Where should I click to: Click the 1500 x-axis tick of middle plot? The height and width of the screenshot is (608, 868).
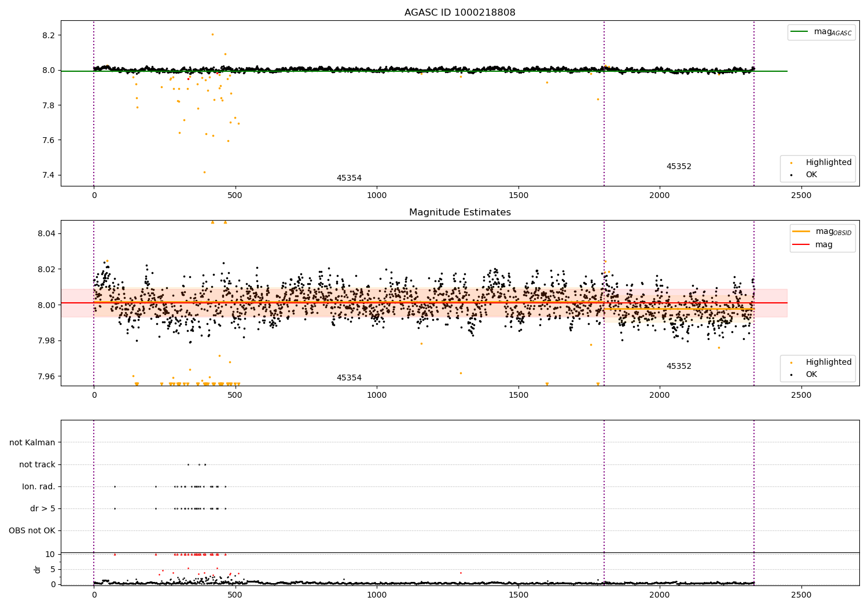click(518, 395)
